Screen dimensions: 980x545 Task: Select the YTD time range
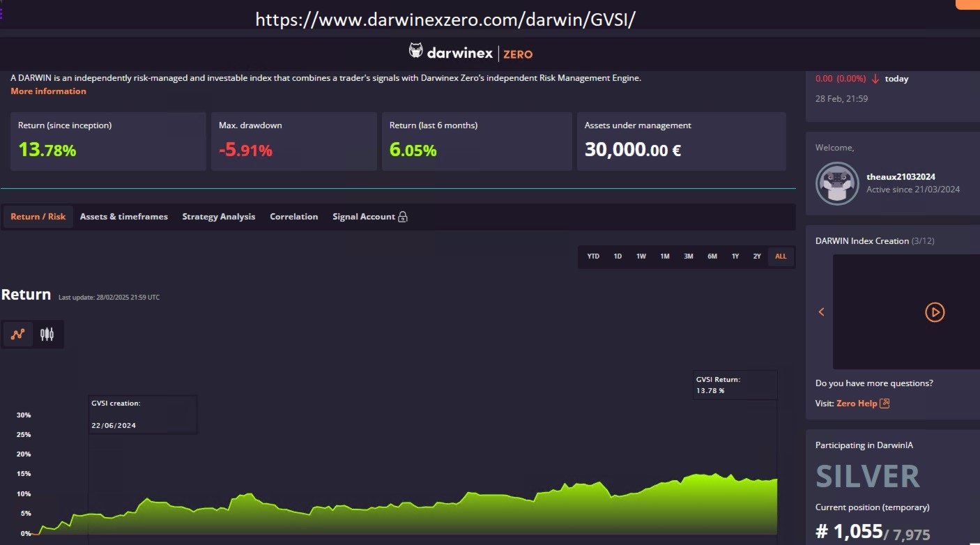pyautogui.click(x=593, y=256)
